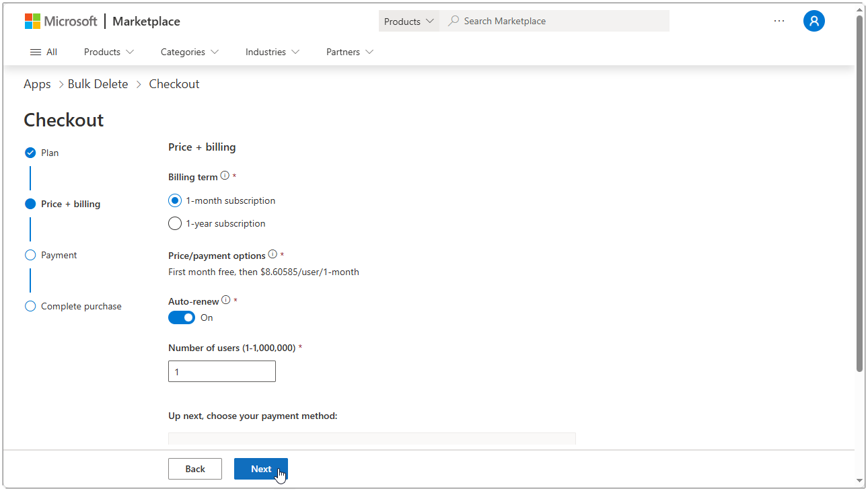This screenshot has width=868, height=491.
Task: Open the ellipsis (more options) menu
Action: pos(779,21)
